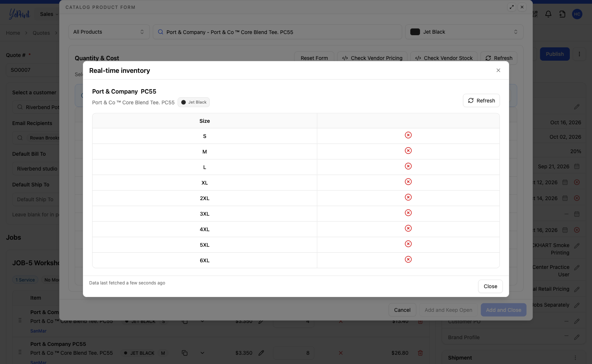
Task: Click Reset Form button
Action: 314,58
